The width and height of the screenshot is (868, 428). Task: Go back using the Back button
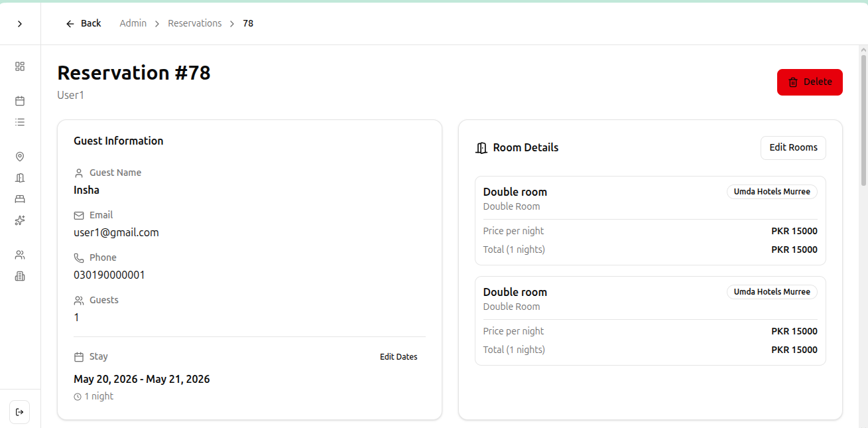[84, 23]
